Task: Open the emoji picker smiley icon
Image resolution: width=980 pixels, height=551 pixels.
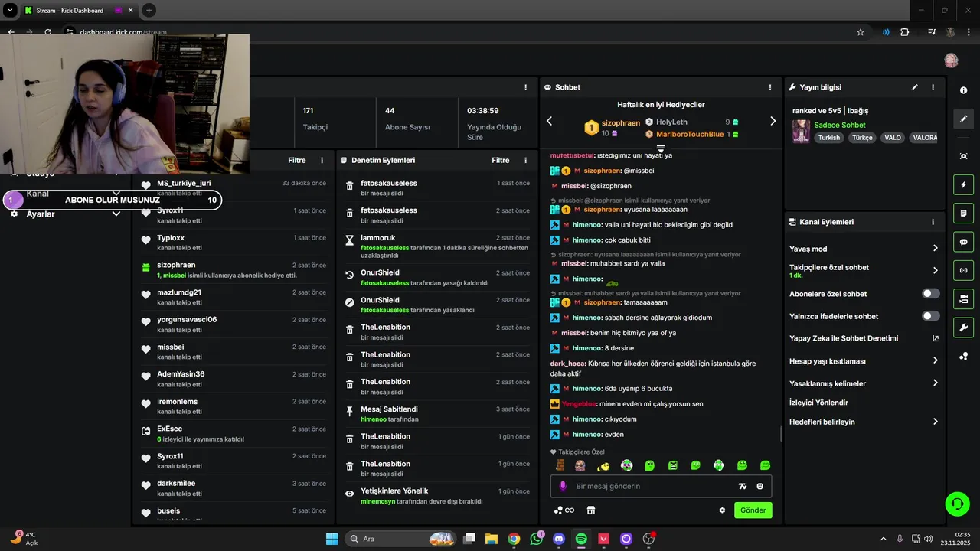Action: [760, 486]
